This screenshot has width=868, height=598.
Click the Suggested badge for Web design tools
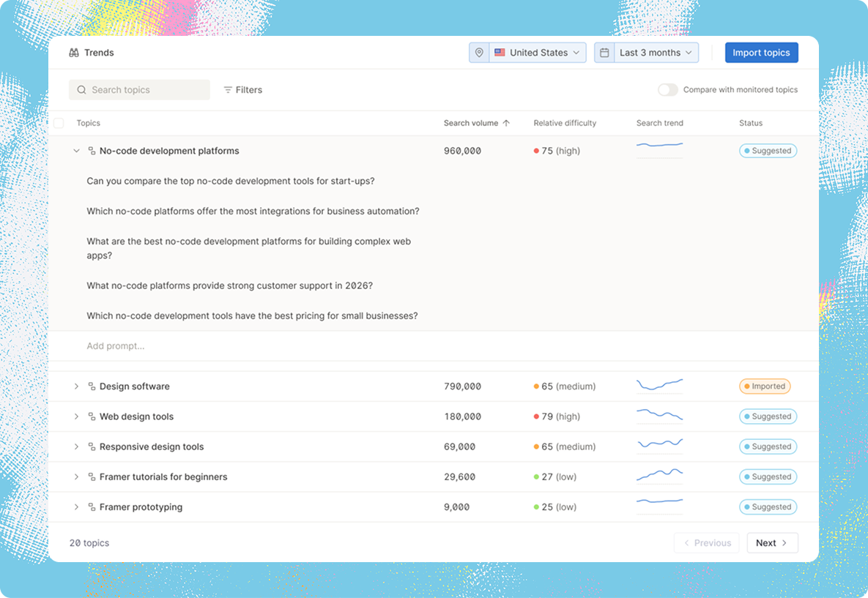pos(768,416)
